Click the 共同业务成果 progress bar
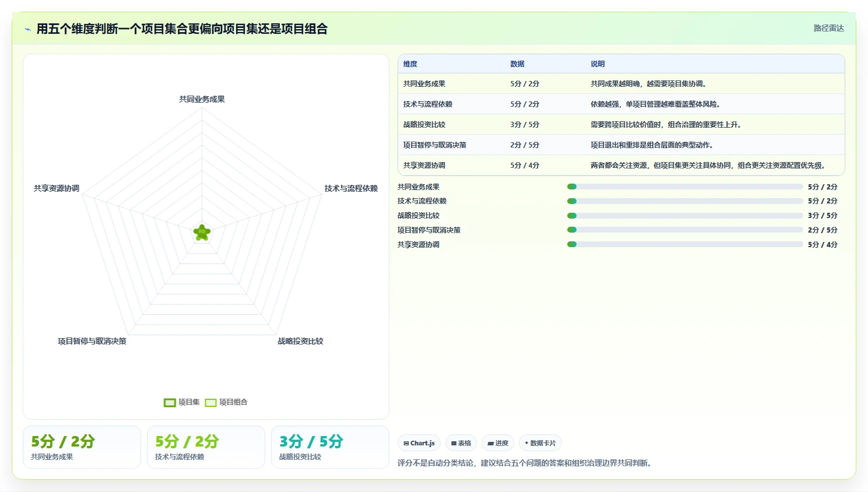 pos(685,187)
